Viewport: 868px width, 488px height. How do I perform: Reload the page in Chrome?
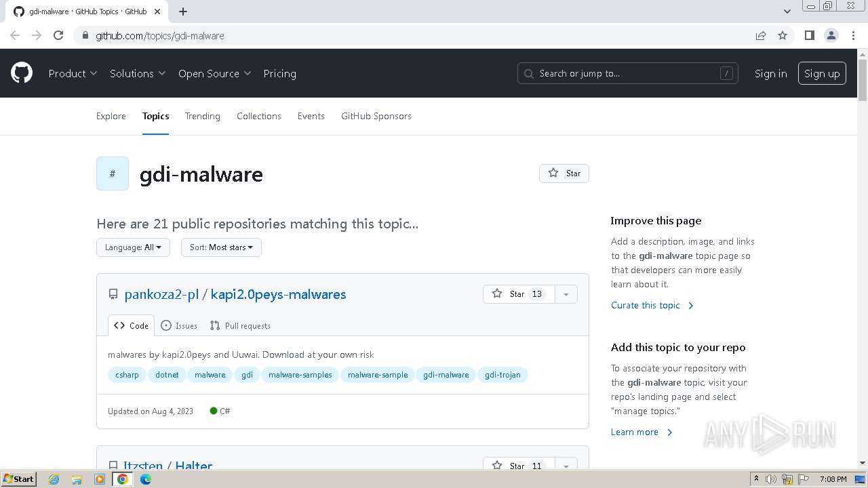58,35
